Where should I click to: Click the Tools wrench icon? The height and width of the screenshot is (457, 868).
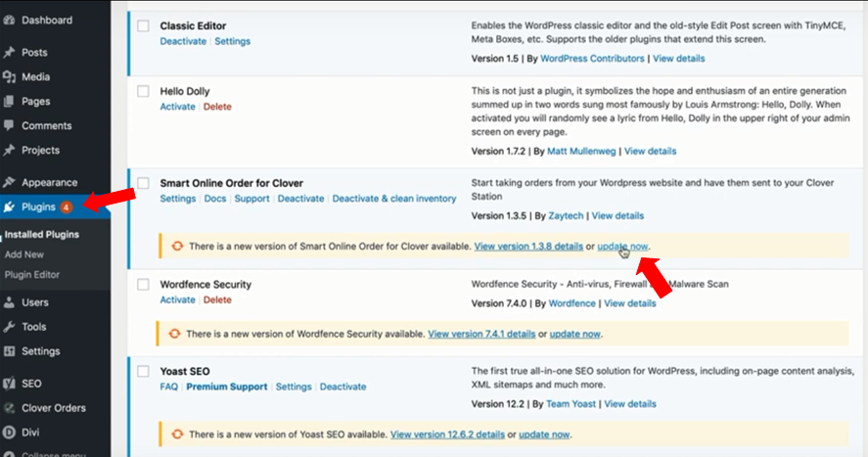[9, 327]
